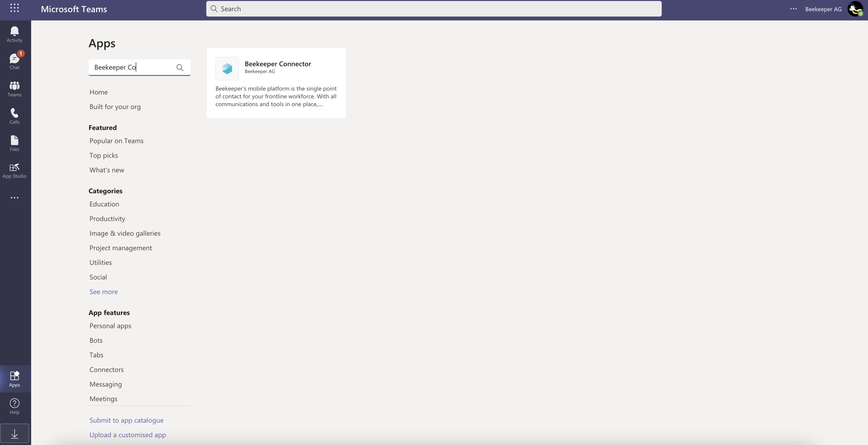
Task: Open the Files sidebar icon
Action: point(14,143)
